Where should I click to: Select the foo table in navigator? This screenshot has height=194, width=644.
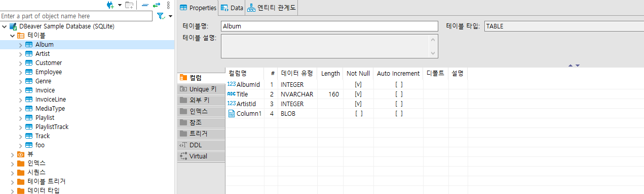(40, 145)
